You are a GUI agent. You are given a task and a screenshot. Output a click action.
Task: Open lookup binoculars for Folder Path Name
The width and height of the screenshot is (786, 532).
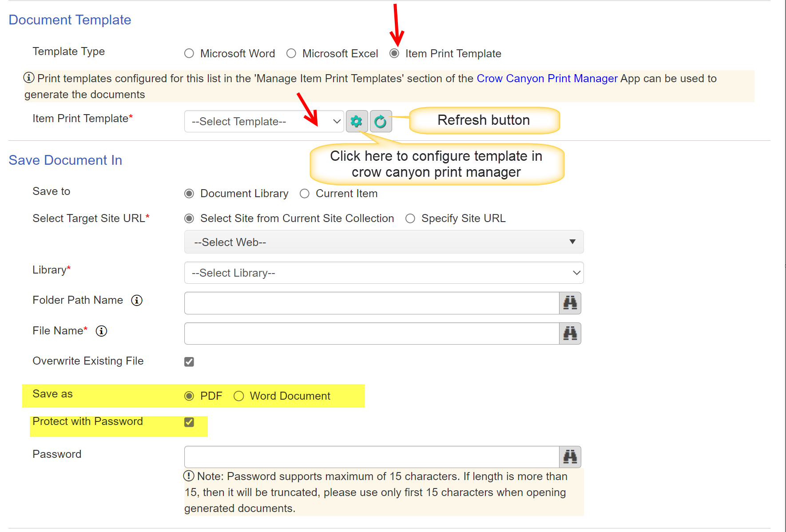click(570, 303)
